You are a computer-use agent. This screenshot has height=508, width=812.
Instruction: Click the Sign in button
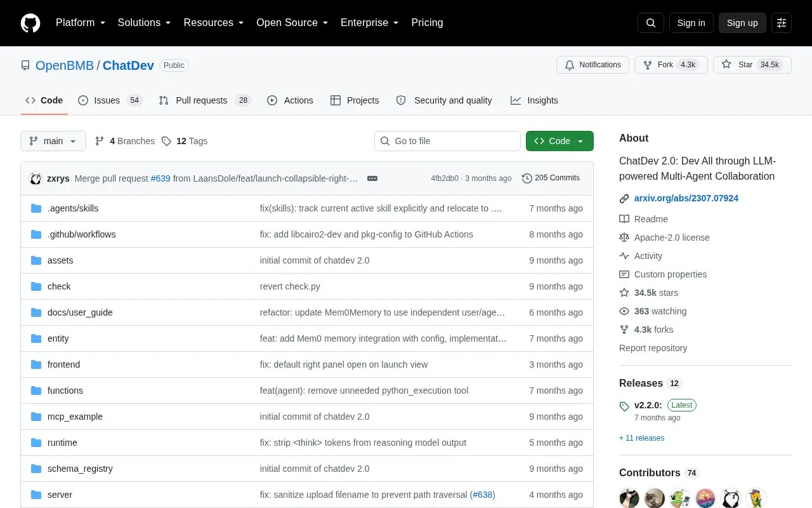pos(691,23)
